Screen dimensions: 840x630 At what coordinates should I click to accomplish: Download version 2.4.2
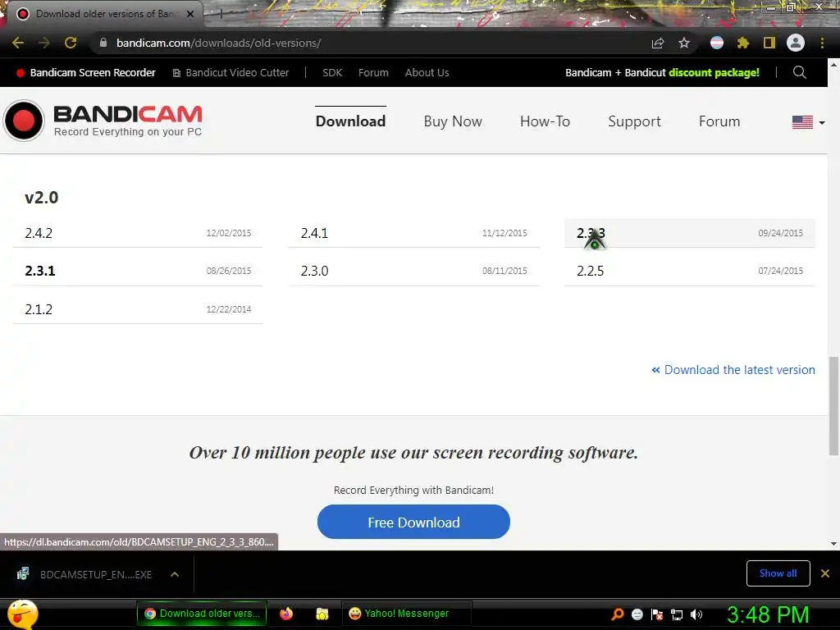tap(138, 233)
